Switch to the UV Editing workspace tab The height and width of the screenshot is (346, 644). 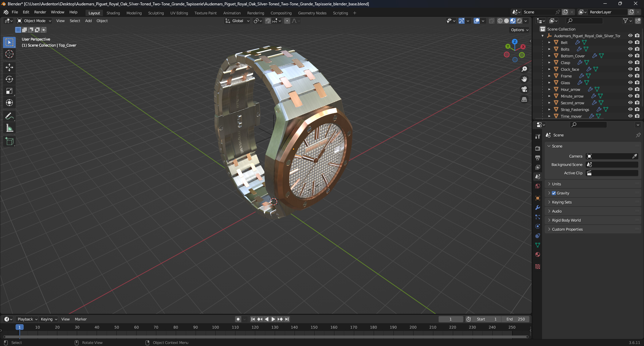179,13
